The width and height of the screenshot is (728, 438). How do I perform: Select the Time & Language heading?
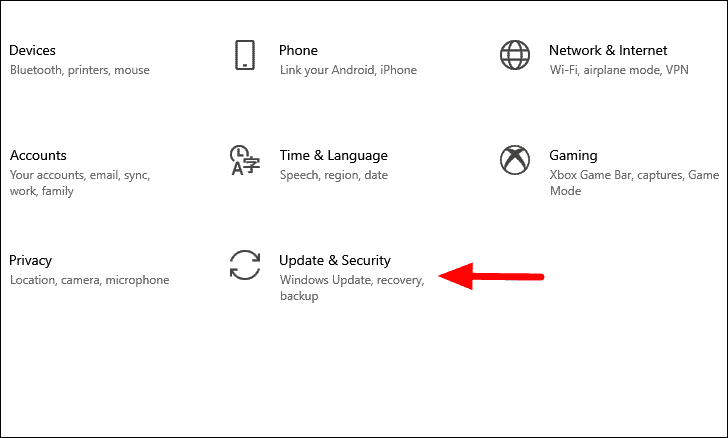[333, 156]
